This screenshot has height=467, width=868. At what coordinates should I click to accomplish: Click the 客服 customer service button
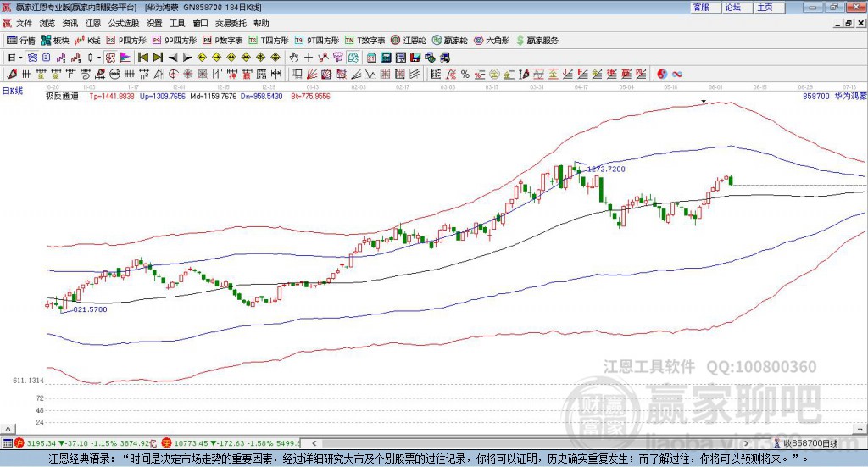coord(705,7)
